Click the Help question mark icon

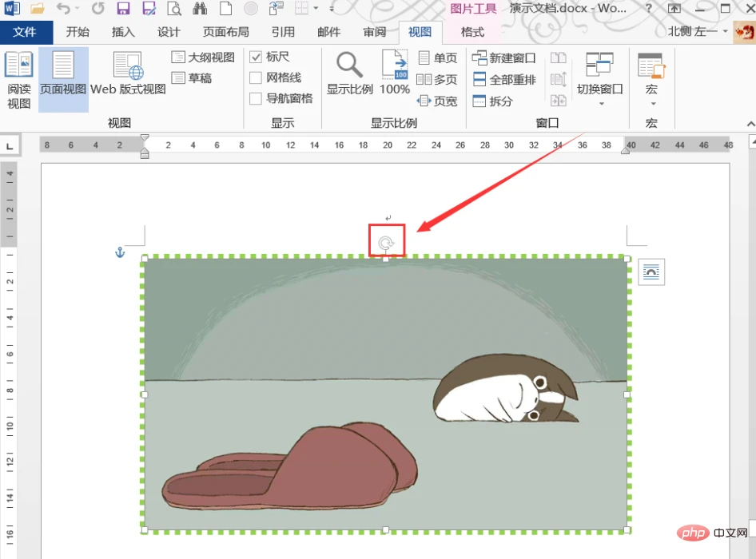pos(649,8)
